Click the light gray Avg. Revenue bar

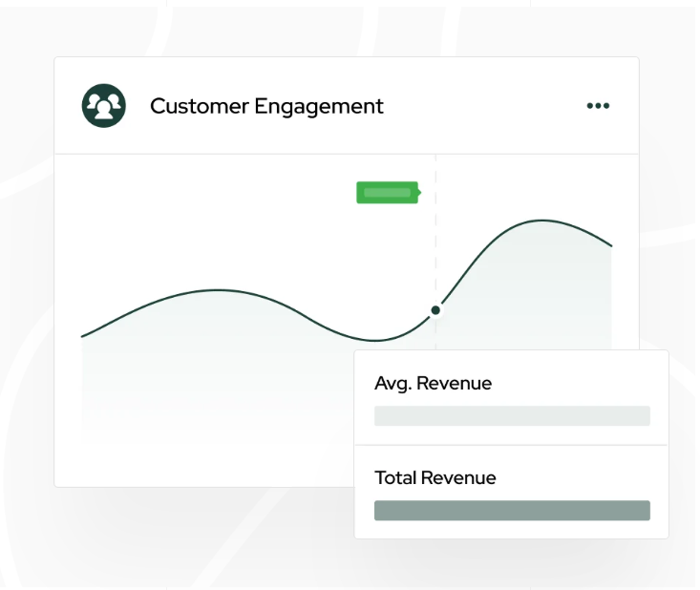(511, 416)
